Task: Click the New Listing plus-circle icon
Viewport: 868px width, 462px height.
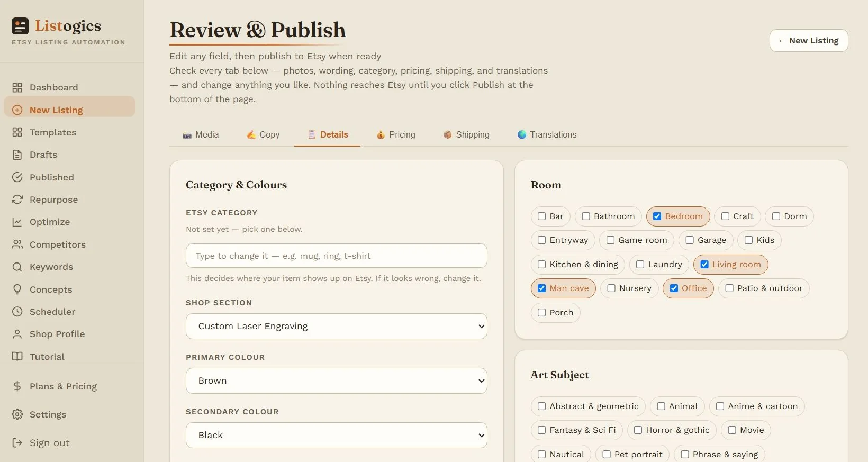Action: click(x=17, y=110)
